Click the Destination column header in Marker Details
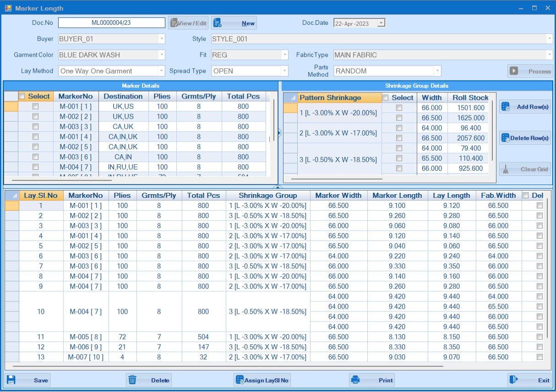Image resolution: width=556 pixels, height=392 pixels. coord(123,96)
